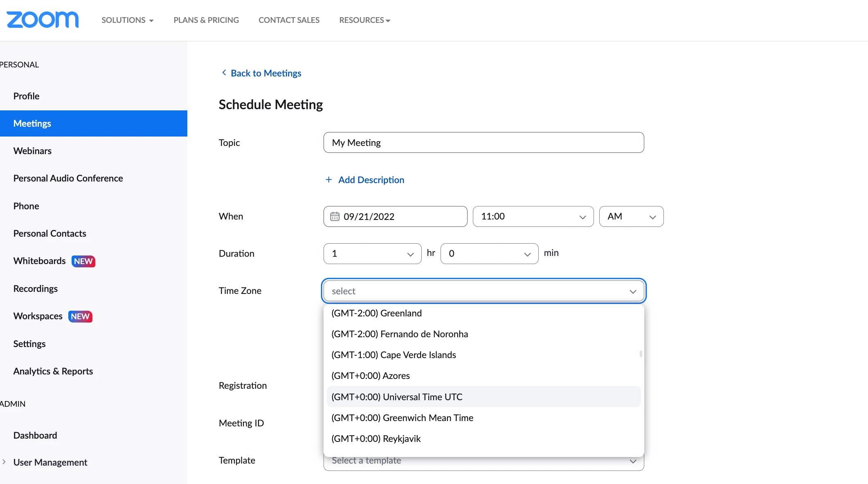Click the back arrow chevron icon
The height and width of the screenshot is (484, 868).
224,73
